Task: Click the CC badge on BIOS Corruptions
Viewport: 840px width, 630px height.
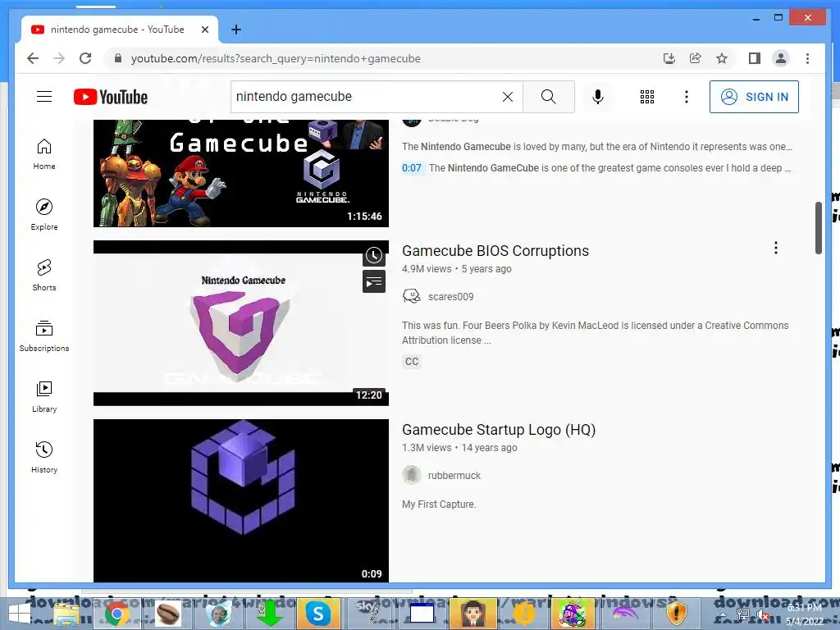Action: tap(412, 362)
